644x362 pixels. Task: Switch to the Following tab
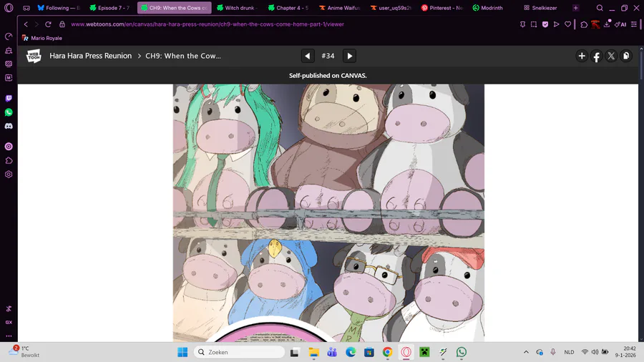tap(59, 8)
